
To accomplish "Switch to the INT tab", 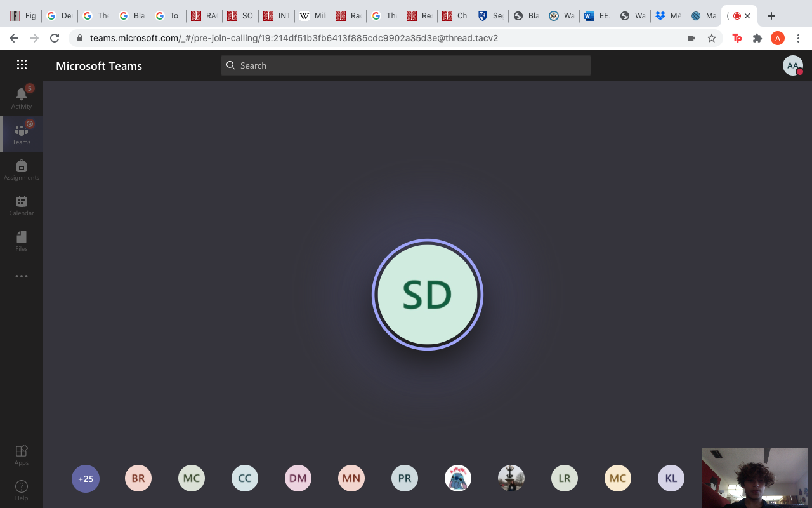I will 276,16.
